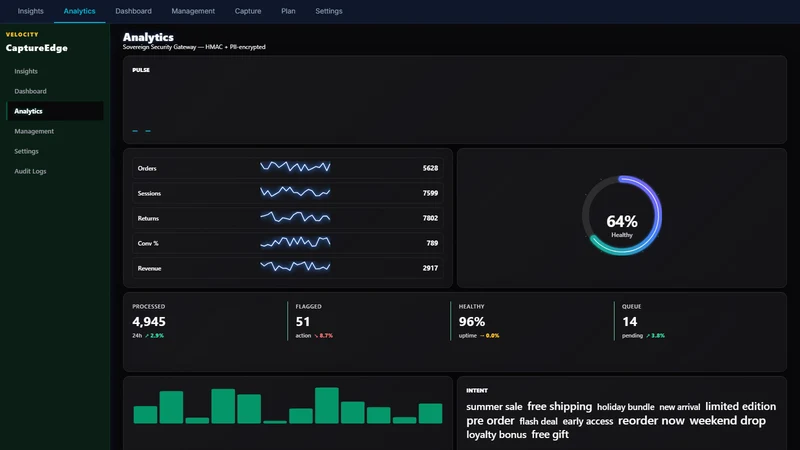Image resolution: width=800 pixels, height=450 pixels.
Task: Click the Revenue sparkline chart
Action: 295,266
